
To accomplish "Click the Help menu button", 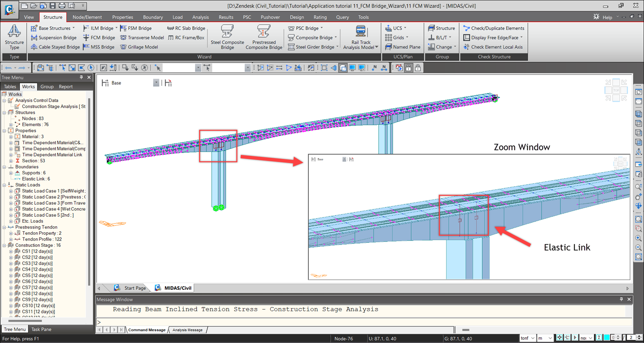I will pyautogui.click(x=607, y=17).
